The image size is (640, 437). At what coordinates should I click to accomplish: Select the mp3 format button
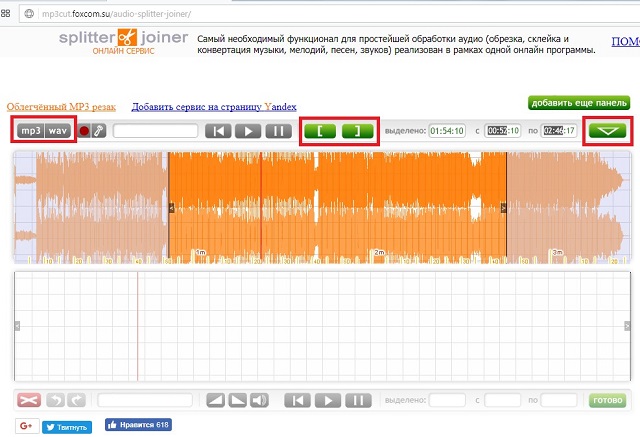30,130
